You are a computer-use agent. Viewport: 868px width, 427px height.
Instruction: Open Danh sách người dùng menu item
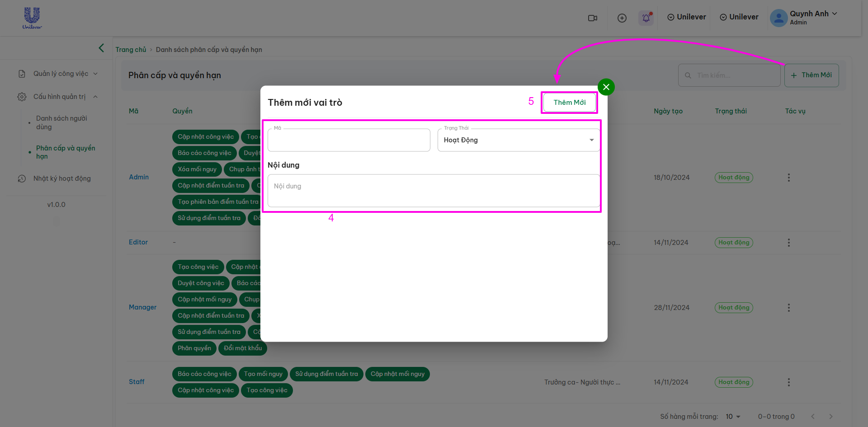coord(62,122)
